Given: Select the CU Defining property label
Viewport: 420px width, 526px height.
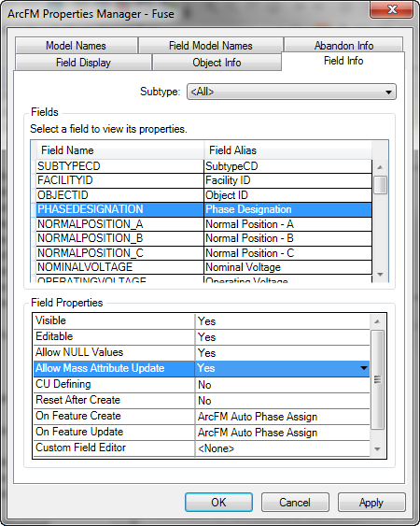Looking at the screenshot, I should click(114, 384).
